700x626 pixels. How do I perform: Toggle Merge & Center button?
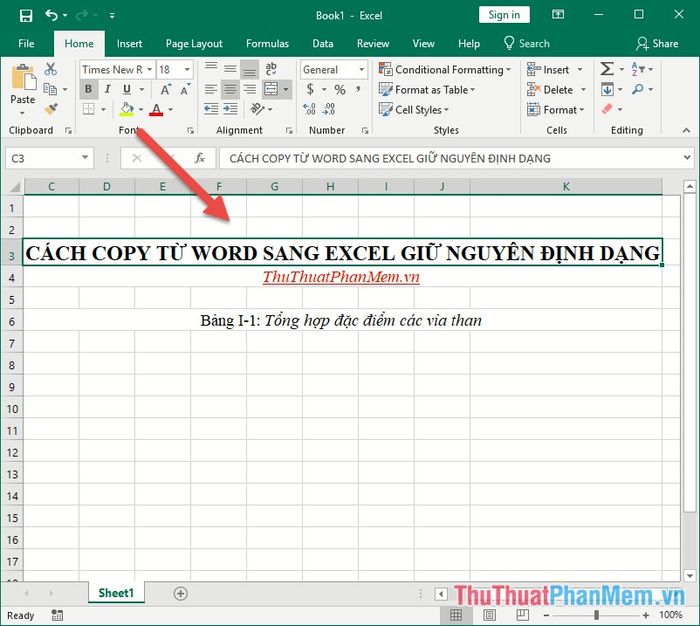click(x=271, y=89)
